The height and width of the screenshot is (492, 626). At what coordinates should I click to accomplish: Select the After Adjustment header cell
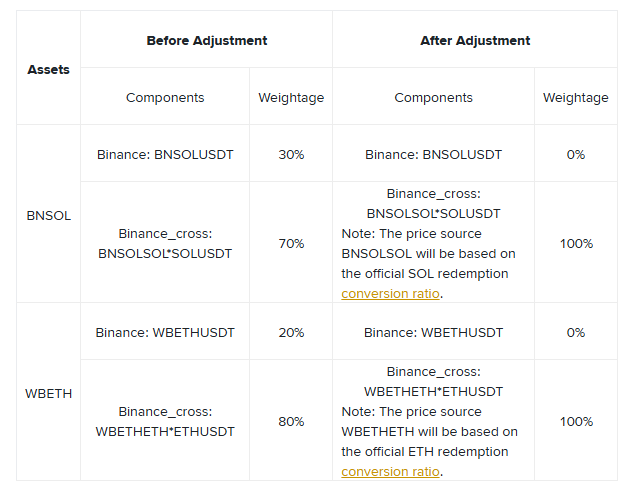coord(475,41)
